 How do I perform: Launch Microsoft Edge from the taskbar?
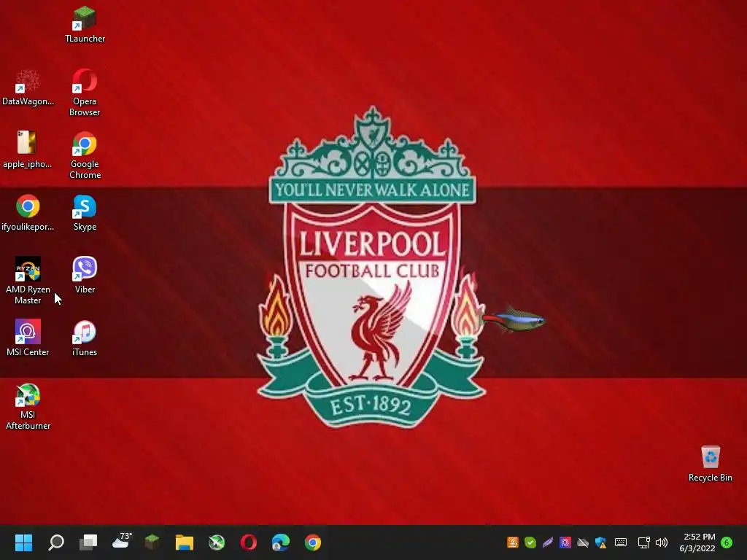click(281, 542)
